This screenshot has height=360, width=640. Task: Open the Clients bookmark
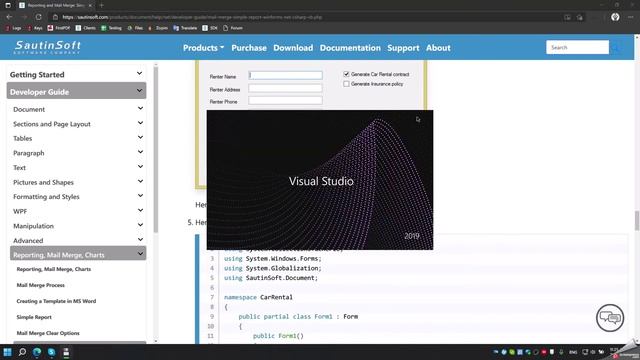point(86,28)
